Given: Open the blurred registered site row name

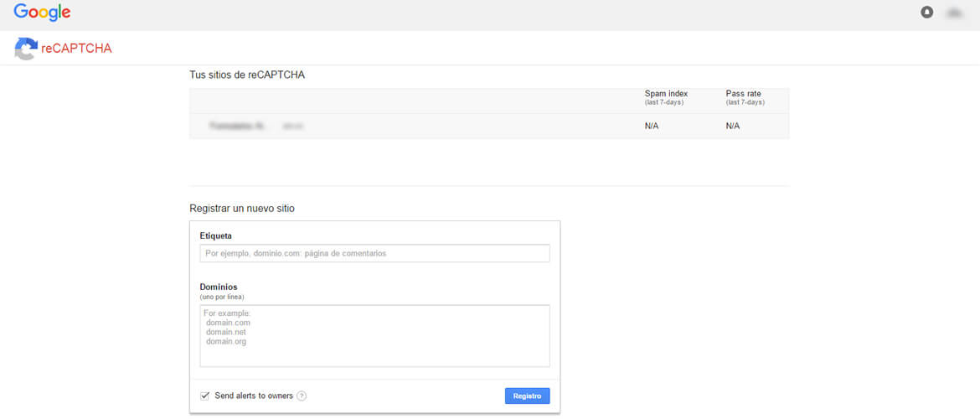Looking at the screenshot, I should pyautogui.click(x=238, y=126).
